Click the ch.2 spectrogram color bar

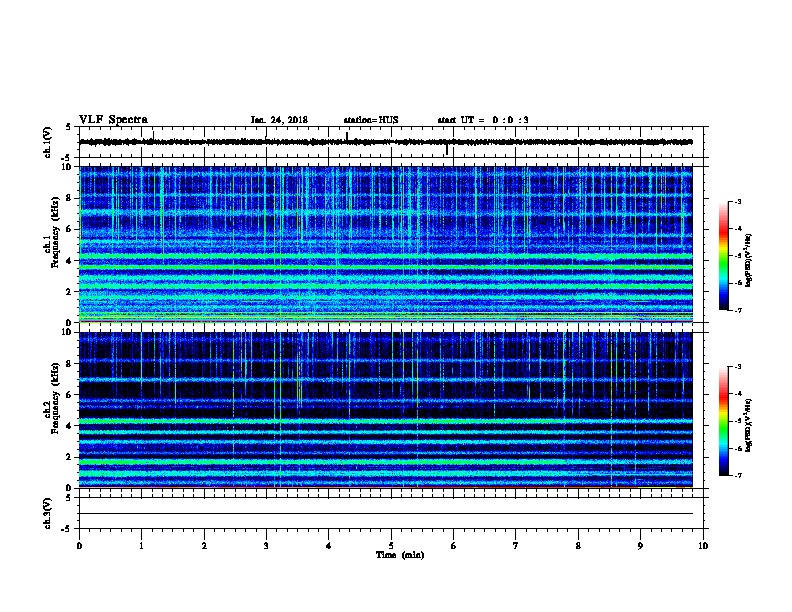(x=723, y=421)
